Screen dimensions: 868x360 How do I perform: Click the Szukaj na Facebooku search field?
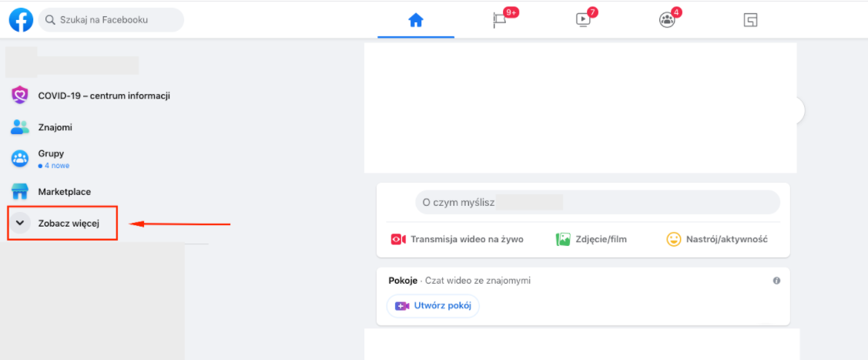[x=111, y=20]
